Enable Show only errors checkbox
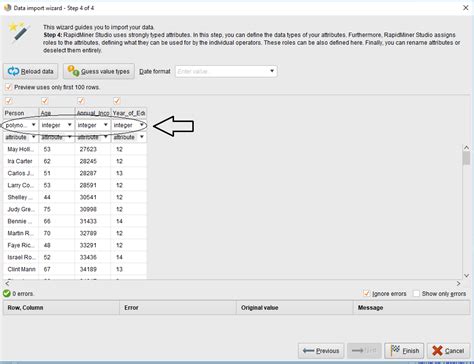The height and width of the screenshot is (364, 474). tap(416, 293)
